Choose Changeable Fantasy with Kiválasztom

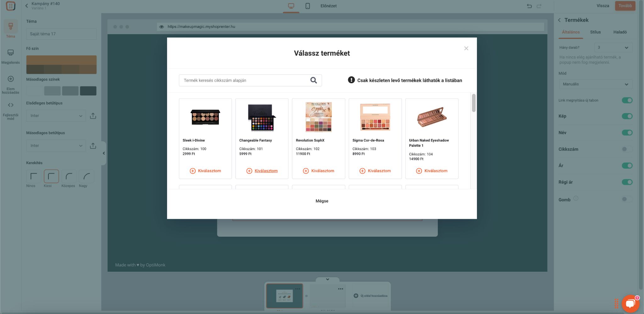point(262,171)
